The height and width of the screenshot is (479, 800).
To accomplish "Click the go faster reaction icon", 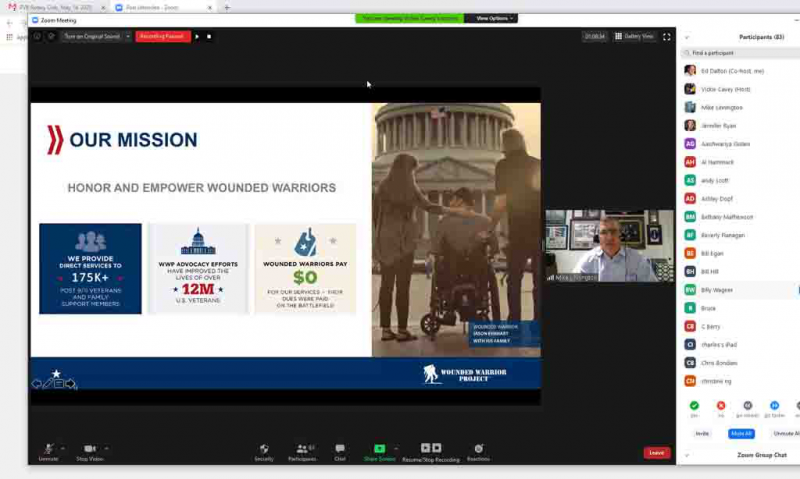I will [x=774, y=406].
